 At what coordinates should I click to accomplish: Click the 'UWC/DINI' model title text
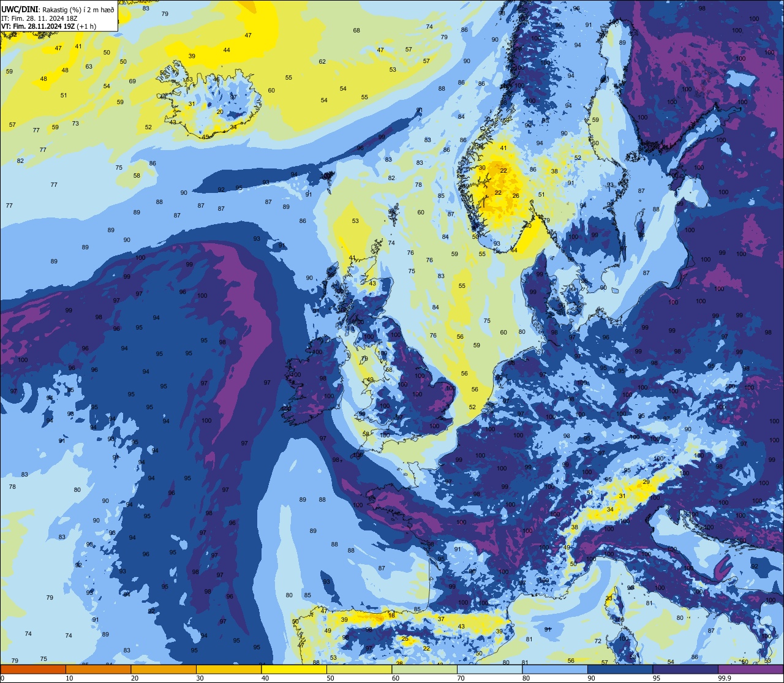coord(20,9)
